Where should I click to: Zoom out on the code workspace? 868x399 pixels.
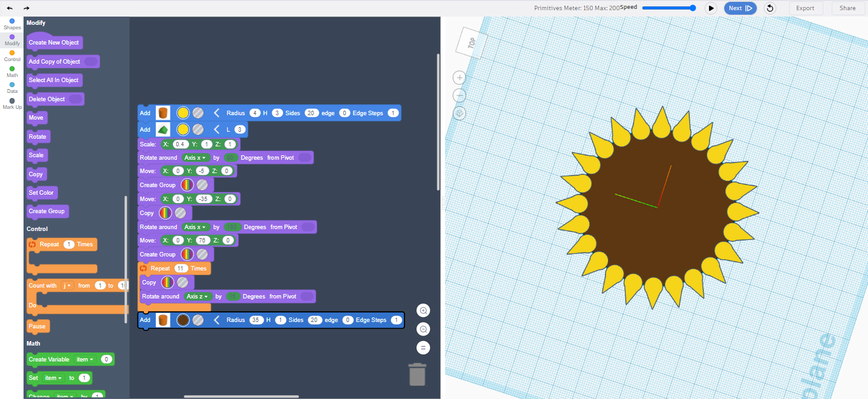(x=424, y=329)
